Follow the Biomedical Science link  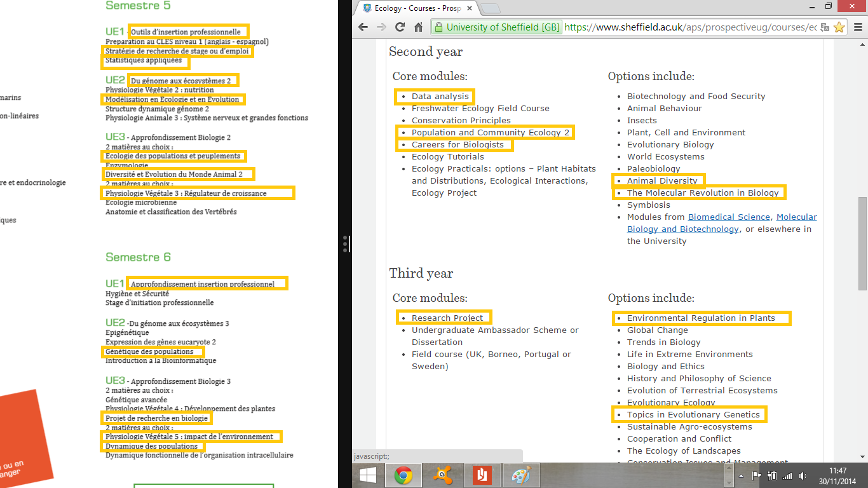[729, 217]
